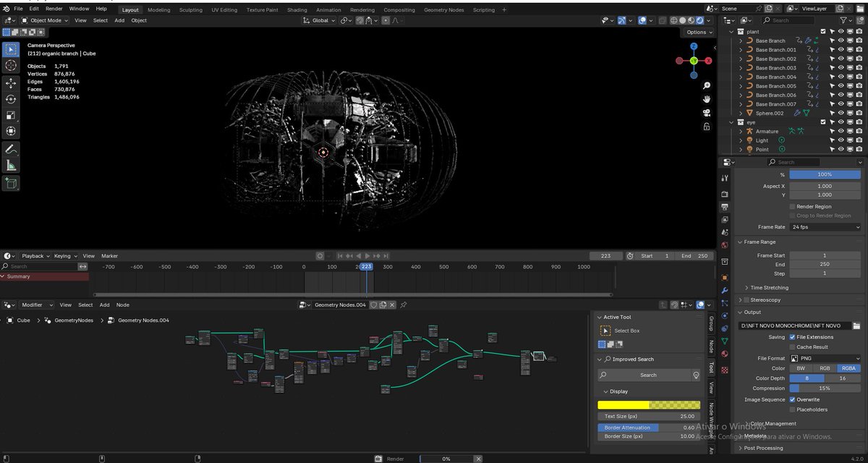Open the node editor Add menu
Image resolution: width=868 pixels, height=463 pixels.
tap(104, 305)
